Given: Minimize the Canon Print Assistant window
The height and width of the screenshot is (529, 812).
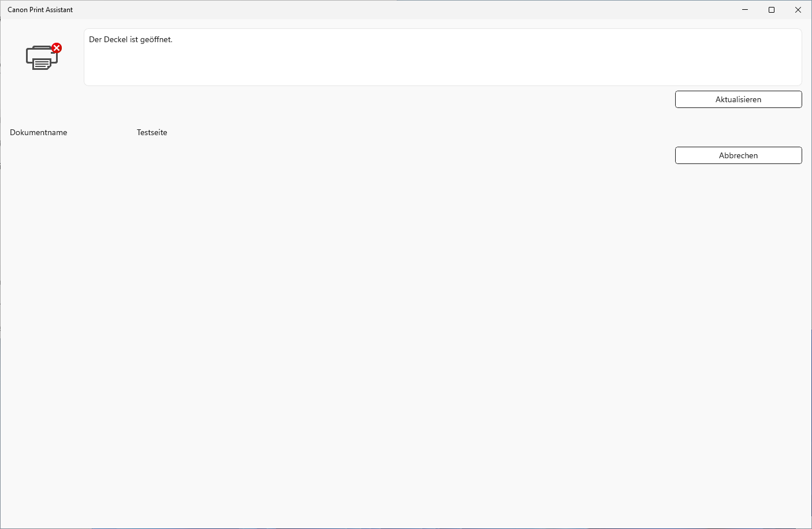Looking at the screenshot, I should [x=745, y=10].
